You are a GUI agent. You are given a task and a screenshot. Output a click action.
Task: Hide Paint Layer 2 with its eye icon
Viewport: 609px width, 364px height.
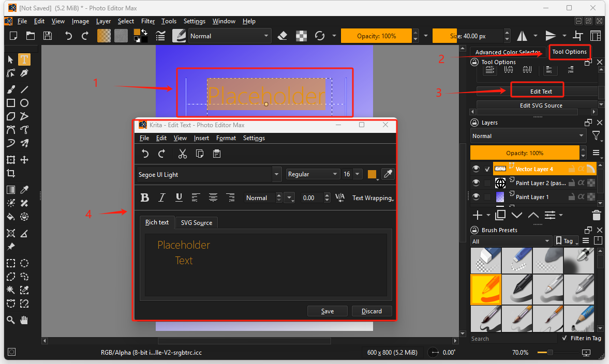click(476, 183)
